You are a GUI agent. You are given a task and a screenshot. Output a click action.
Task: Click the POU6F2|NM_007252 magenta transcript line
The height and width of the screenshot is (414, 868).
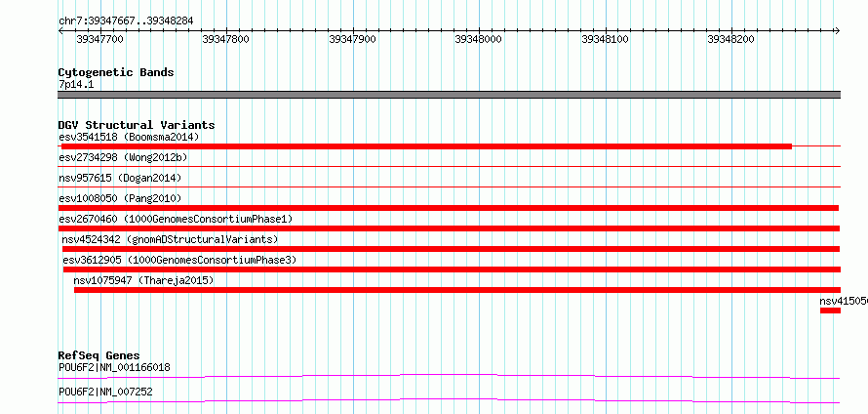tap(449, 400)
